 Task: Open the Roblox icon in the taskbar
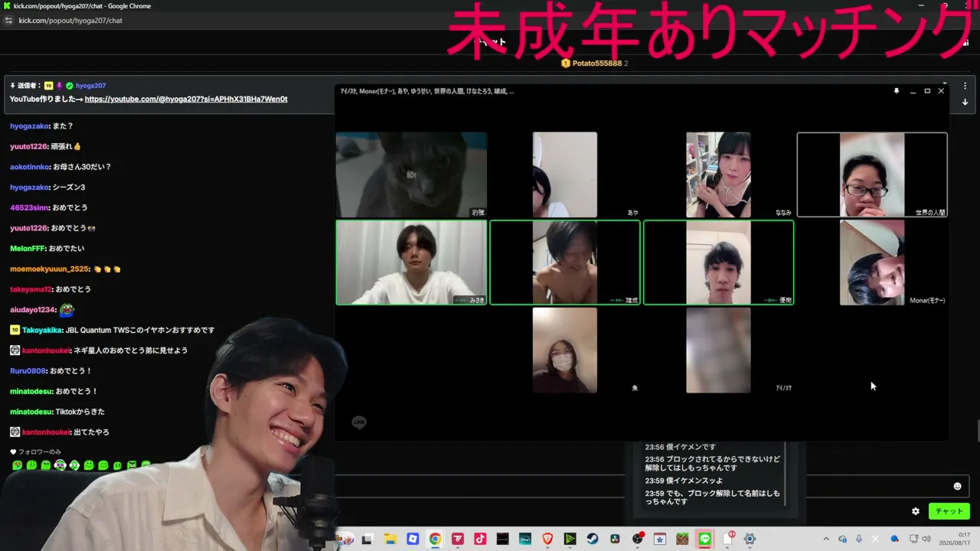[x=413, y=539]
